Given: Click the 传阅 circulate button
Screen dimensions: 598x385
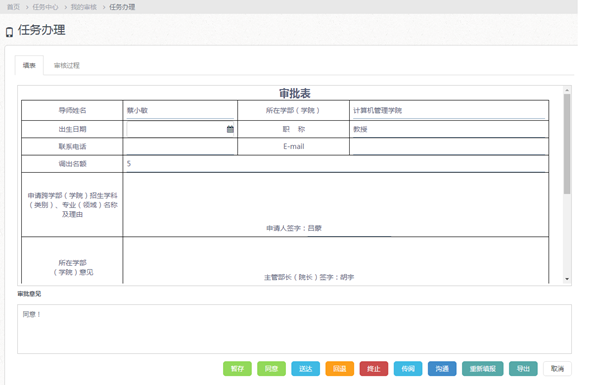Looking at the screenshot, I should (408, 369).
